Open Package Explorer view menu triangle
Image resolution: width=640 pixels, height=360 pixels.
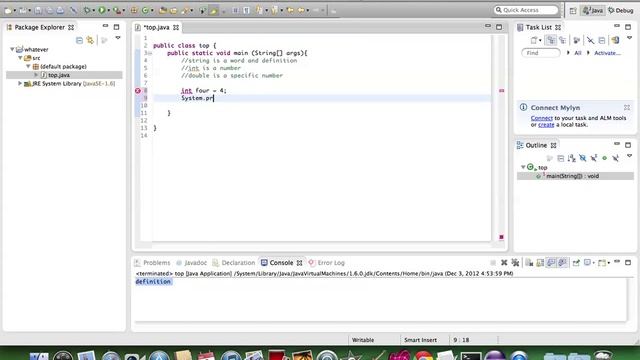tap(118, 38)
